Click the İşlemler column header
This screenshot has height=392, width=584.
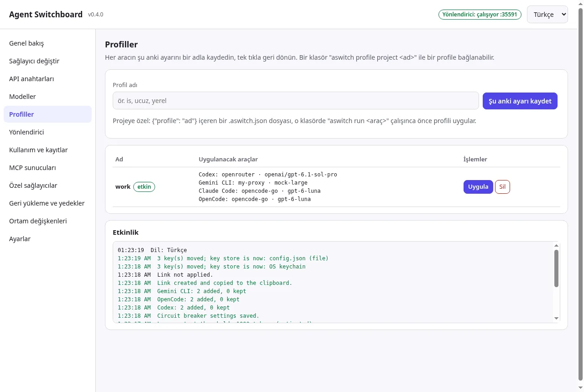[x=475, y=160]
